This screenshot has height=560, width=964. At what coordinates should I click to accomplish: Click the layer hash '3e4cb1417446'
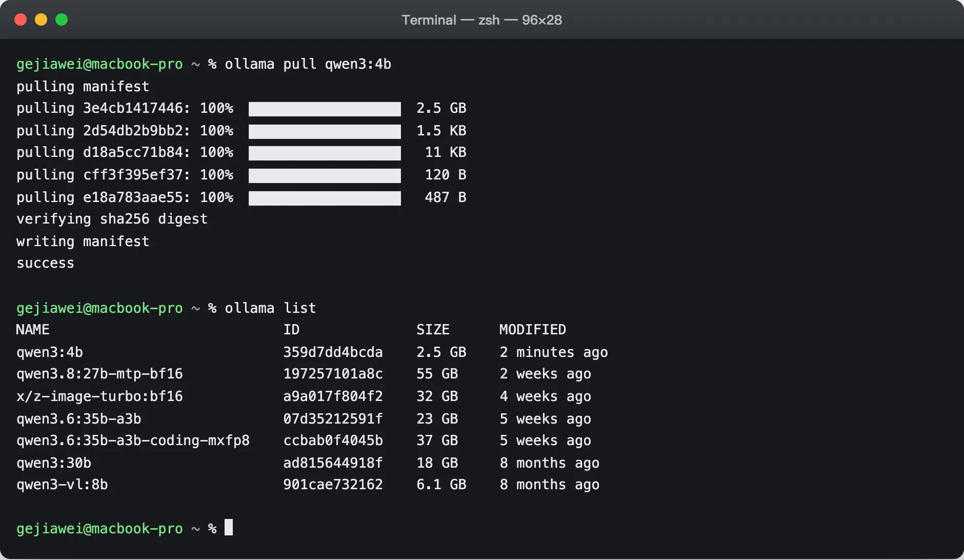pos(133,108)
